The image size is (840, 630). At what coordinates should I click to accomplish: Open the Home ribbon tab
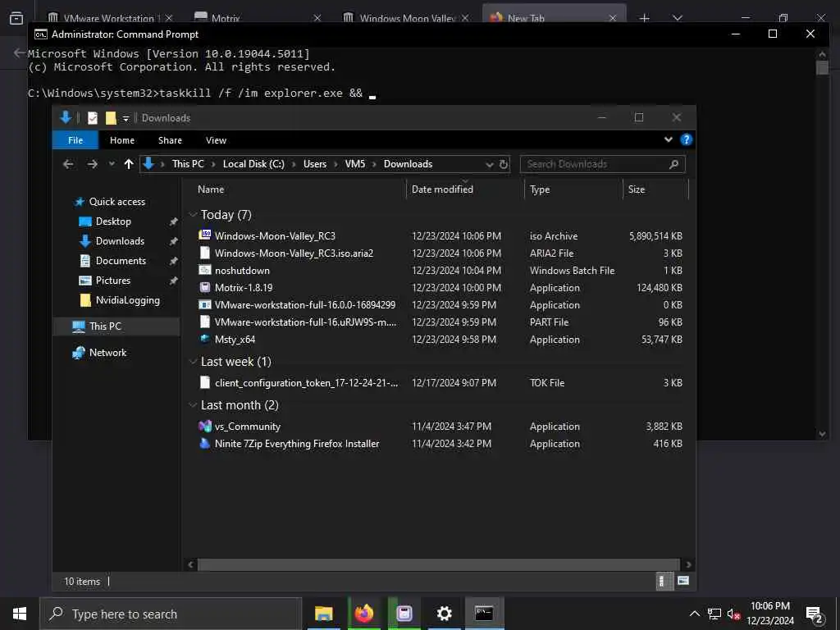click(122, 140)
